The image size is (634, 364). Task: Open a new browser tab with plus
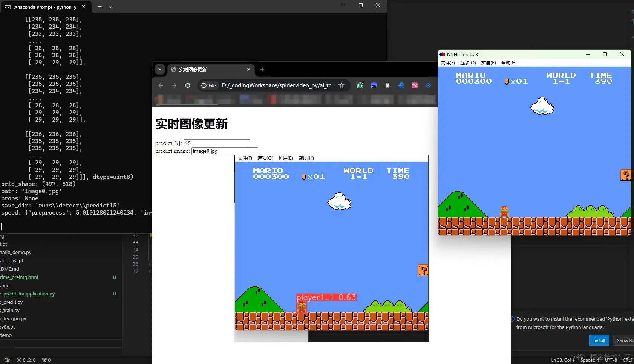click(262, 69)
